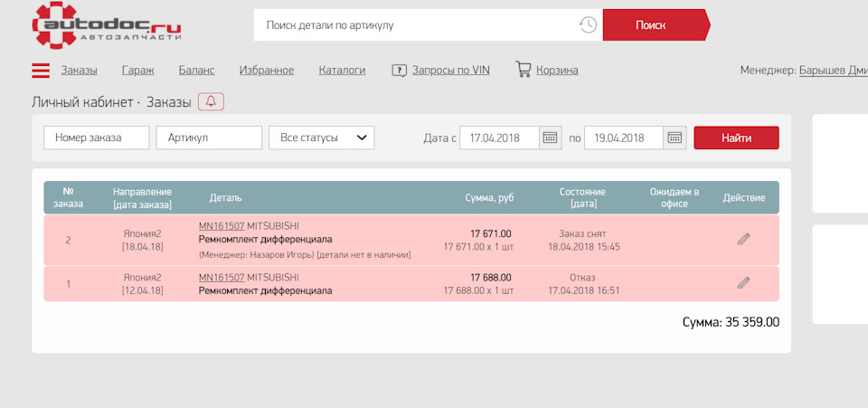Edit order 1 with pencil icon
The image size is (868, 408).
743,283
